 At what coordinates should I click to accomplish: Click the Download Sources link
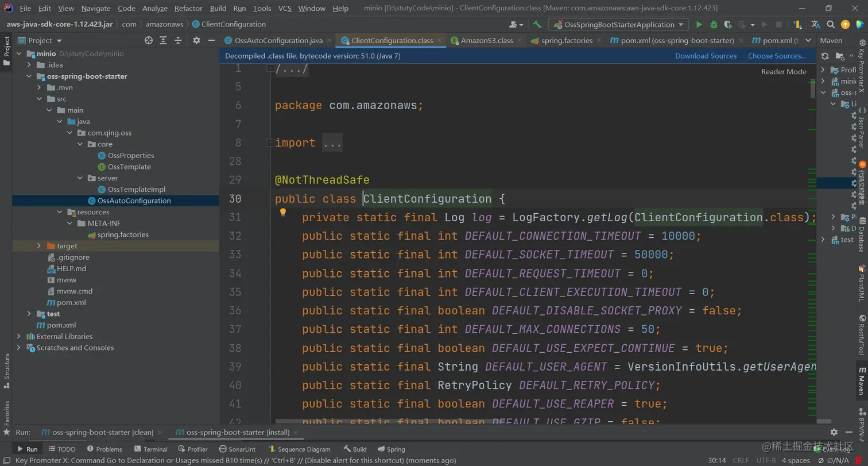(706, 56)
